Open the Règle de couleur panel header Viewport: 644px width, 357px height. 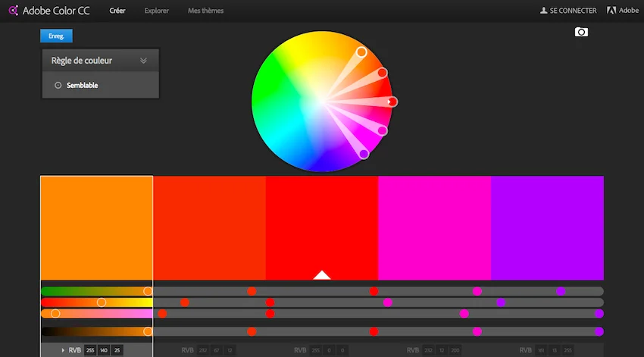point(101,61)
